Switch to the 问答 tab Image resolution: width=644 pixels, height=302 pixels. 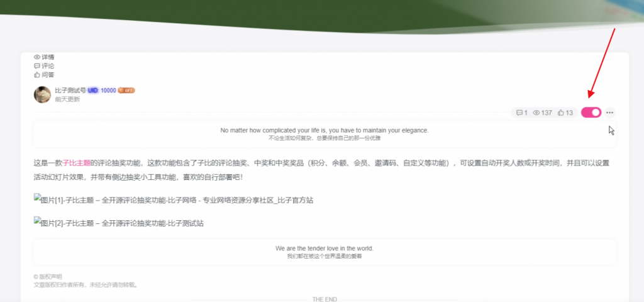coord(44,75)
